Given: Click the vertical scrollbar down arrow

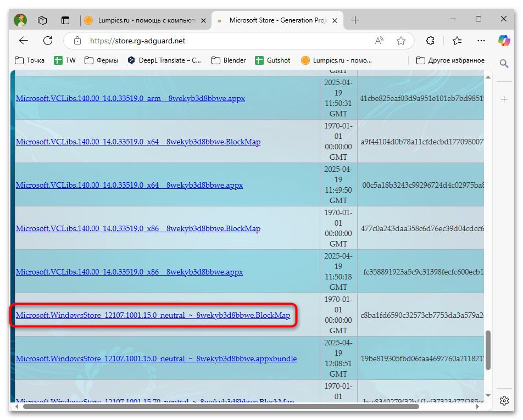Looking at the screenshot, I should (x=488, y=396).
